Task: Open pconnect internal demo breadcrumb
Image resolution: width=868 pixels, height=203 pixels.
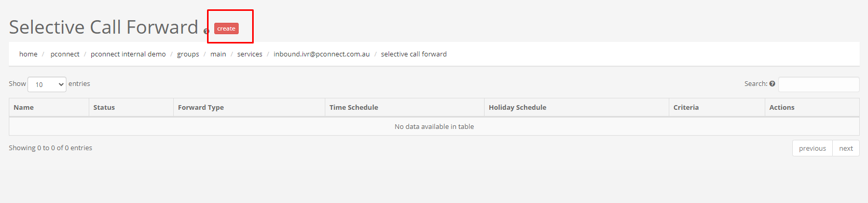Action: tap(128, 54)
